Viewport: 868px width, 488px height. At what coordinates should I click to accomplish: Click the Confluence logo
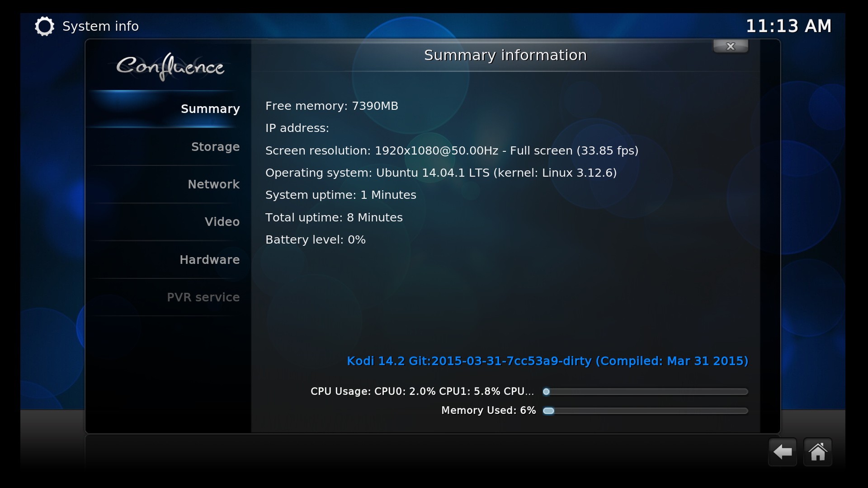click(170, 67)
